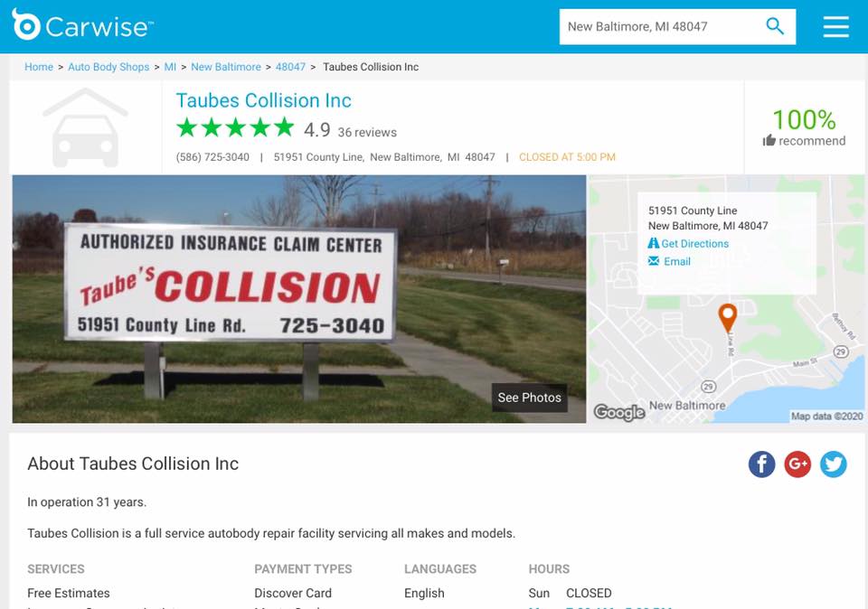
Task: Go to Auto Body Shops breadcrumb
Action: coord(108,67)
